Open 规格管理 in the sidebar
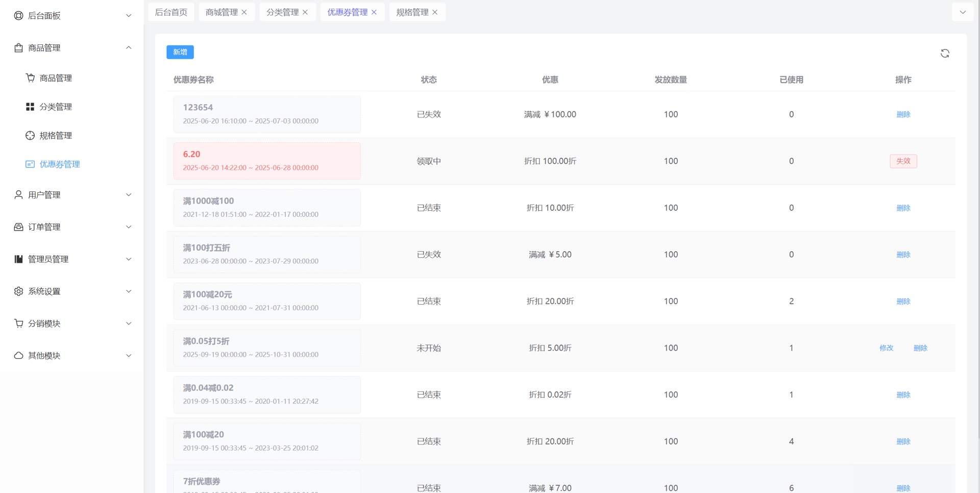This screenshot has height=493, width=980. tap(71, 135)
